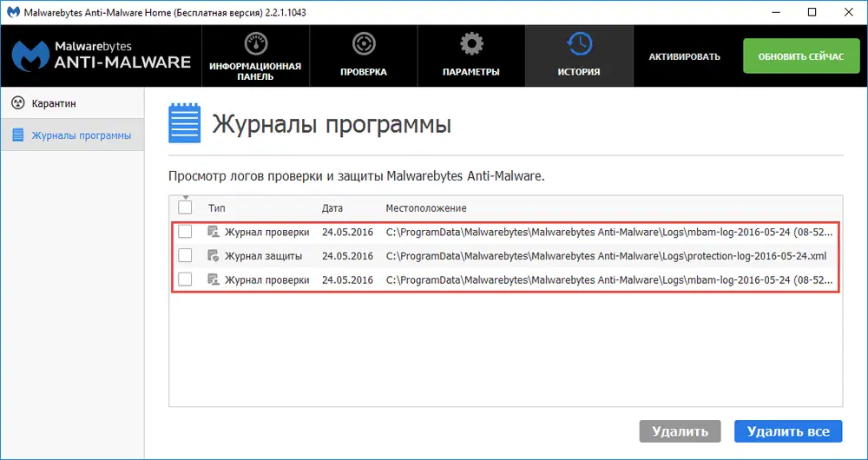Screen dimensions: 868x460
Task: Click the blue notepad sidebar icon
Action: [18, 135]
